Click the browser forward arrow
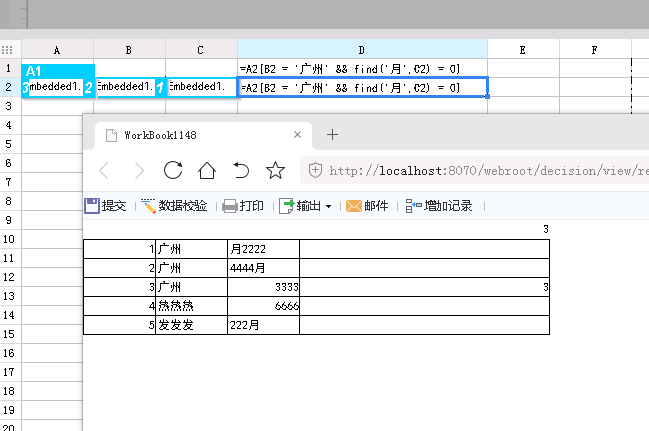 click(x=139, y=171)
